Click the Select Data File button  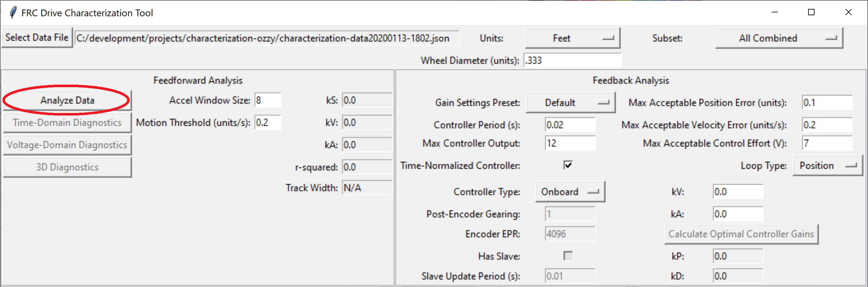[x=37, y=38]
